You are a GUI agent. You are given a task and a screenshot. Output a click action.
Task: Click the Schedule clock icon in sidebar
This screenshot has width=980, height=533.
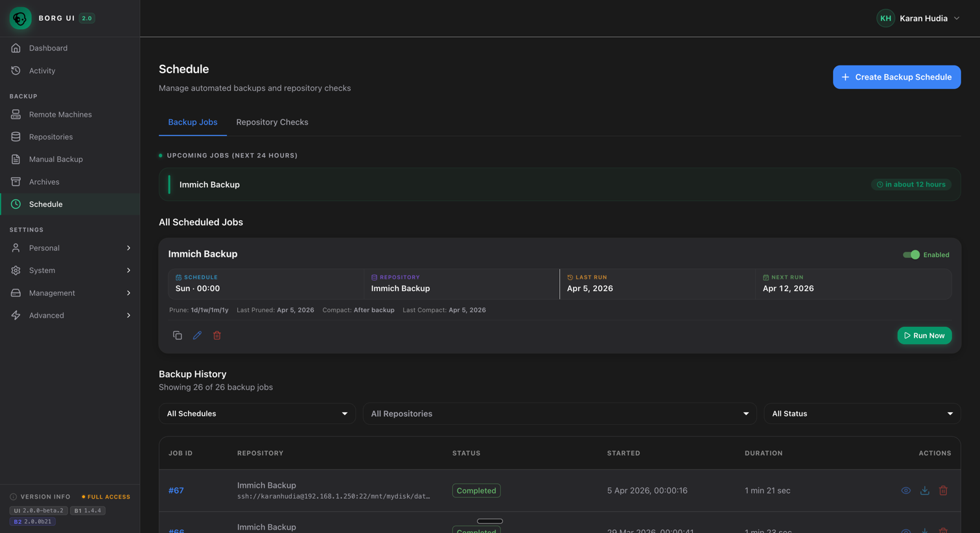point(16,204)
